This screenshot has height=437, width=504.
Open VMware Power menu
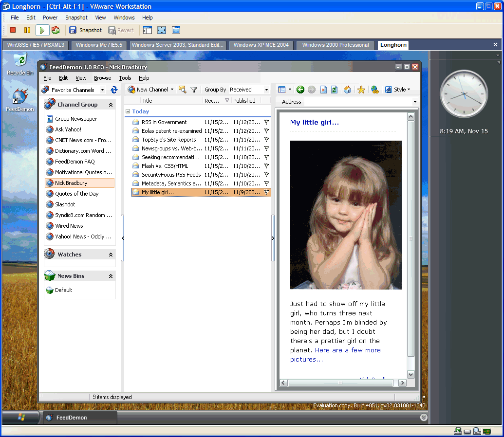click(x=50, y=18)
